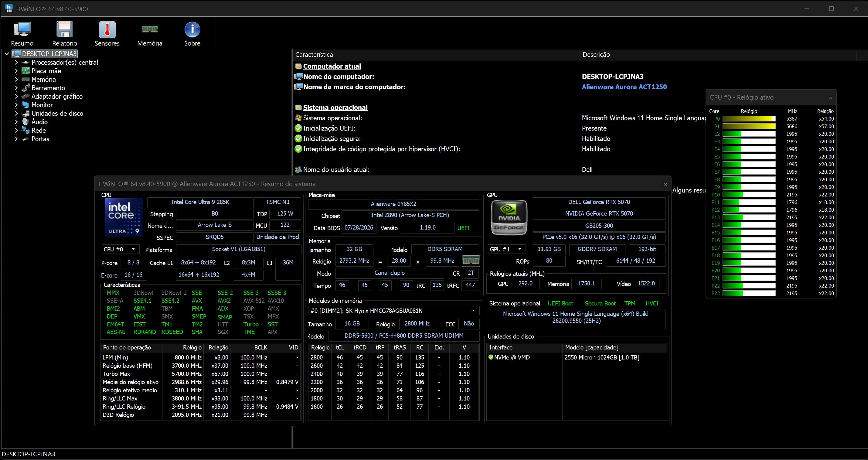Screen dimensions: 868x460
Task: Click the Turbo Max operating point row
Action: (x=200, y=374)
